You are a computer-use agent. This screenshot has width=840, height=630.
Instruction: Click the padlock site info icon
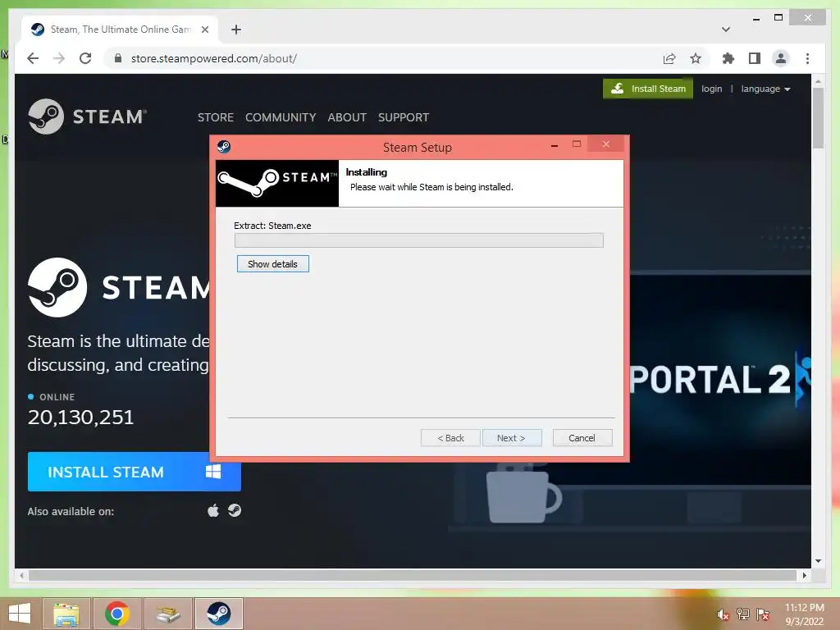click(x=118, y=58)
